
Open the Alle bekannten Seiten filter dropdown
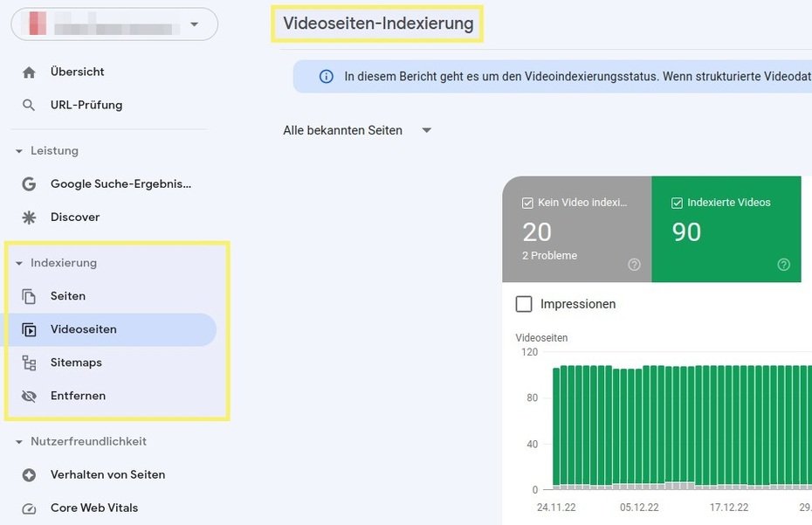coord(426,129)
